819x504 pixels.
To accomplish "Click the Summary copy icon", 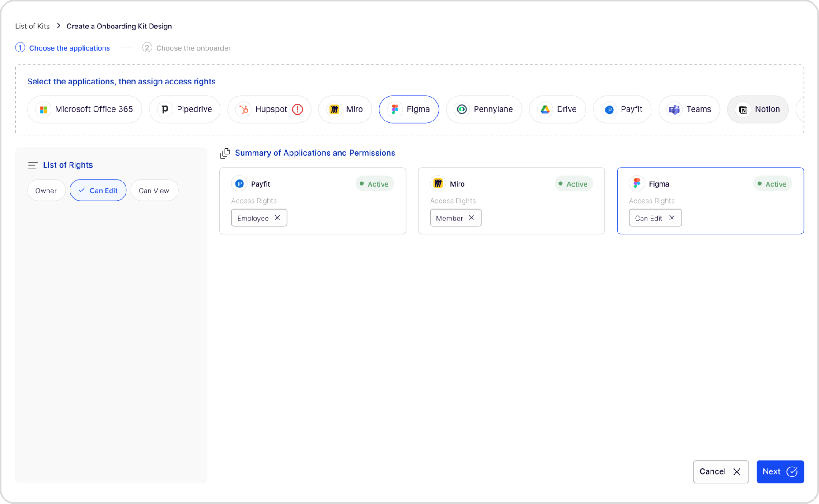I will (x=225, y=153).
